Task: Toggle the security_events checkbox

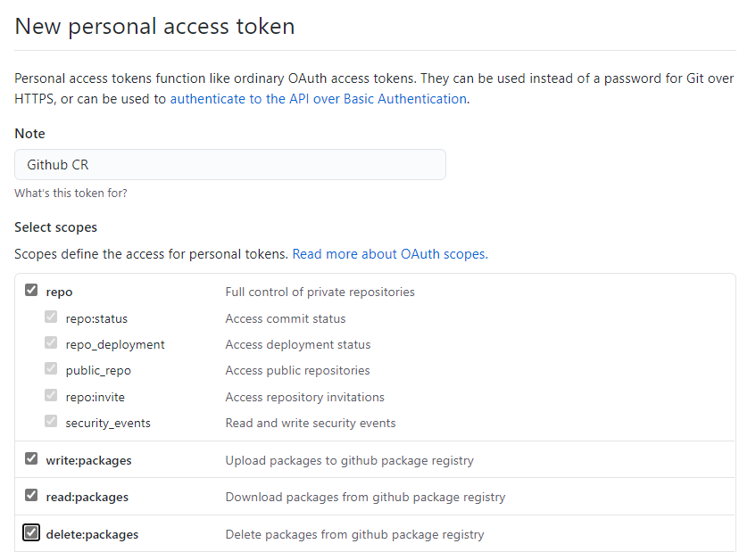Action: click(52, 422)
